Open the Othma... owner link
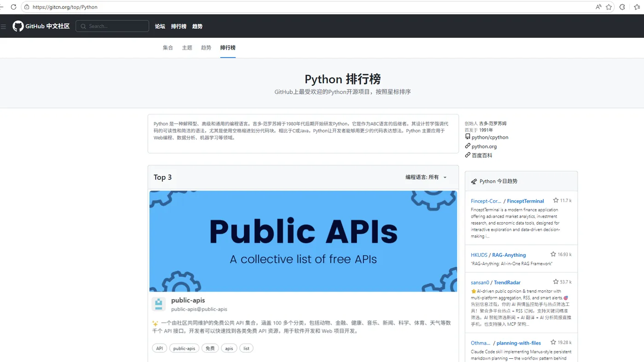The image size is (644, 362). (481, 343)
